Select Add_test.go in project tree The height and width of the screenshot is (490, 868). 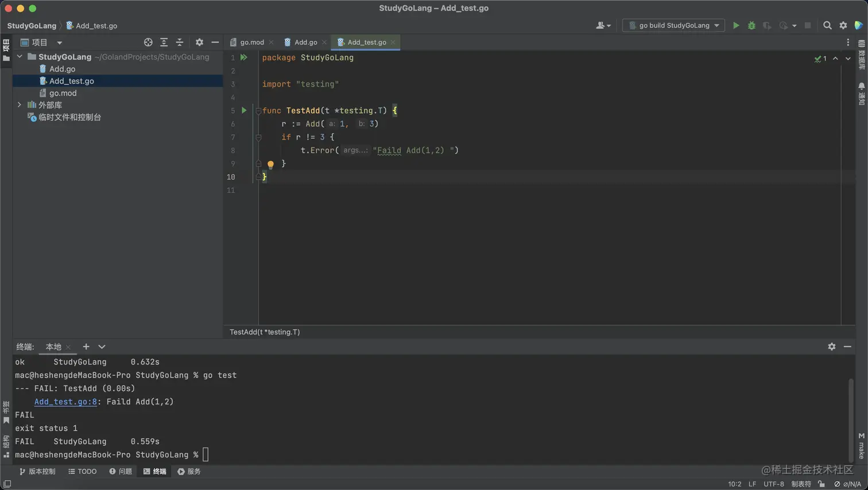[71, 81]
